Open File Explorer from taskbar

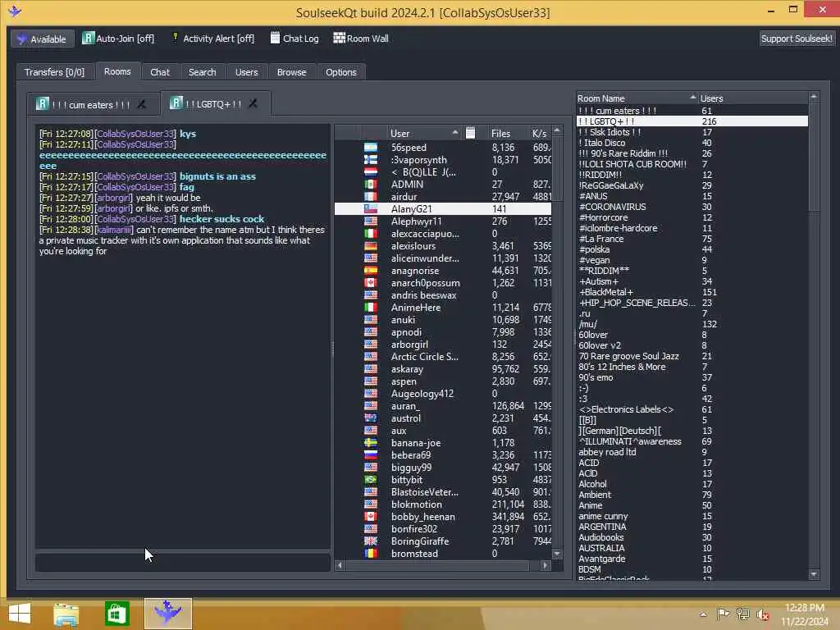[x=66, y=614]
